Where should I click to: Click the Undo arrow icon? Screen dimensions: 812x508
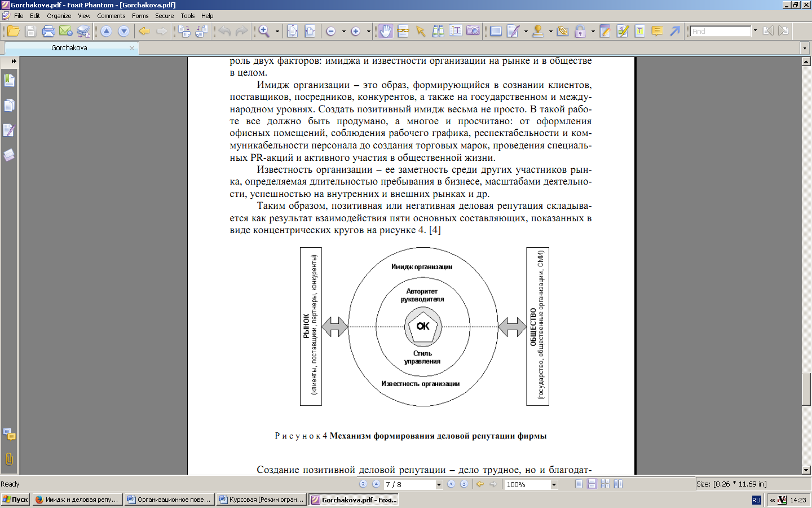pos(224,31)
